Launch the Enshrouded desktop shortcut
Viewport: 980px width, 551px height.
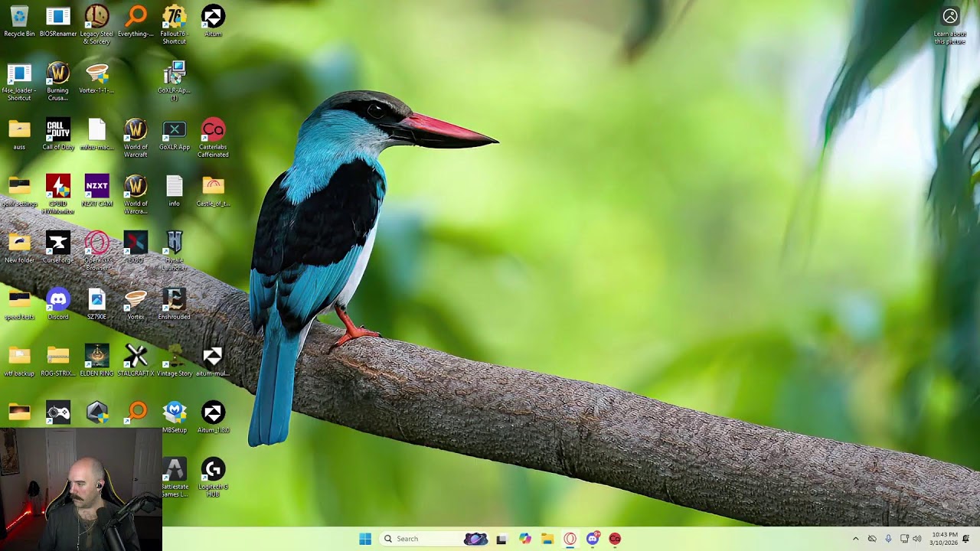point(174,305)
